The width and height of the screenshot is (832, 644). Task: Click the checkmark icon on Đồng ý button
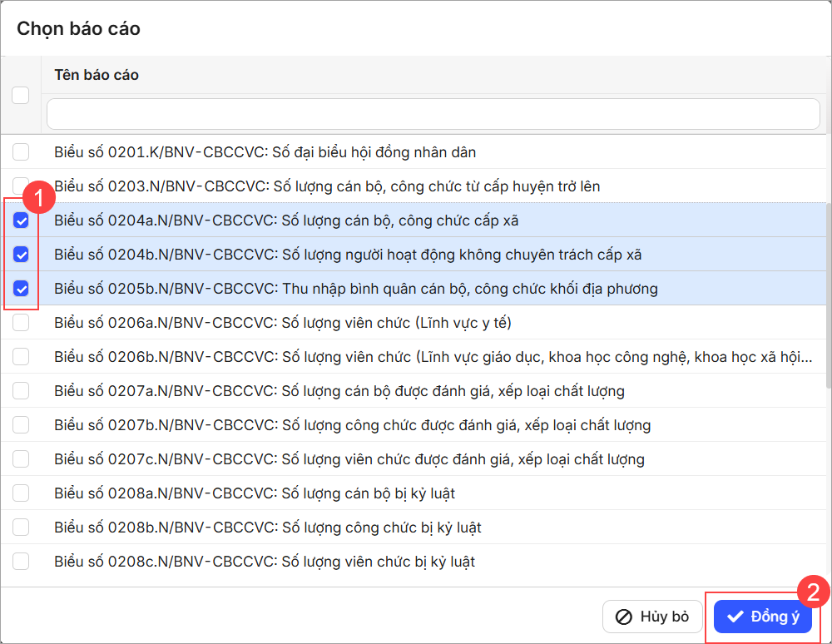pos(735,617)
